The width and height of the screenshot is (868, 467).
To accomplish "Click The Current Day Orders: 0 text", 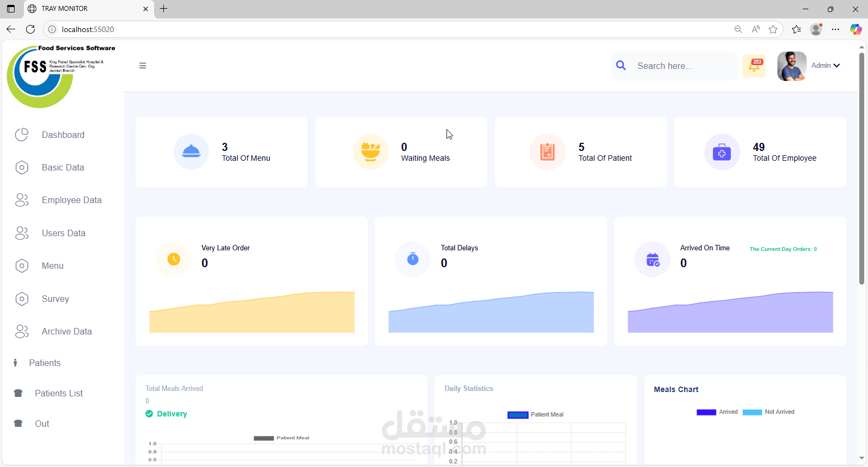I will pyautogui.click(x=783, y=249).
